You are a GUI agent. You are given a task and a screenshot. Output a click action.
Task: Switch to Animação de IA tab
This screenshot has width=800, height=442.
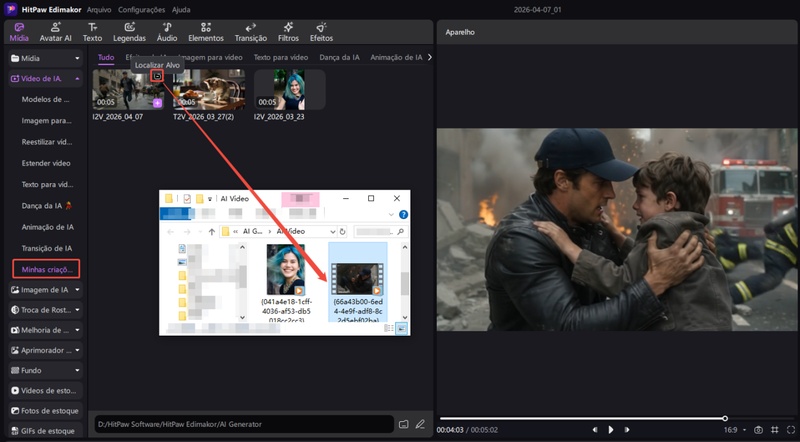coord(396,57)
